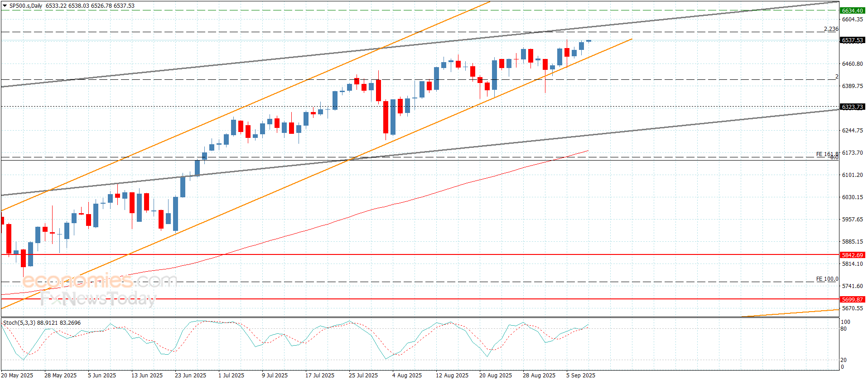Click the 6460.80 price axis value
The width and height of the screenshot is (868, 381).
coord(852,64)
